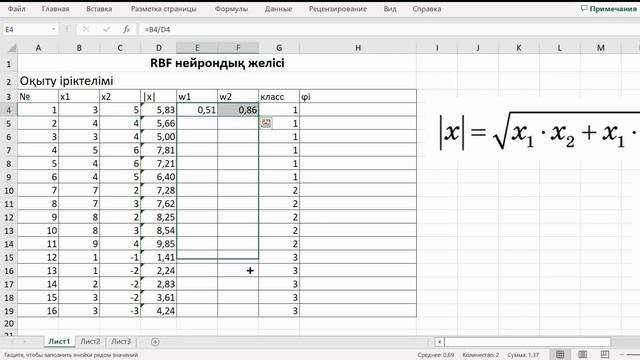Open Insert Function fx dialog
This screenshot has width=640, height=360.
click(127, 29)
